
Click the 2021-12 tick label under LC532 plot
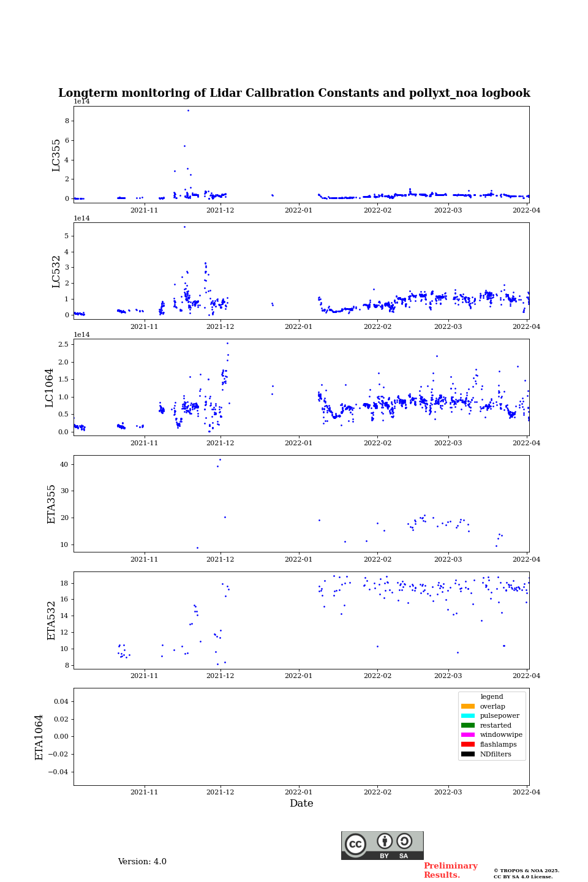220,326
